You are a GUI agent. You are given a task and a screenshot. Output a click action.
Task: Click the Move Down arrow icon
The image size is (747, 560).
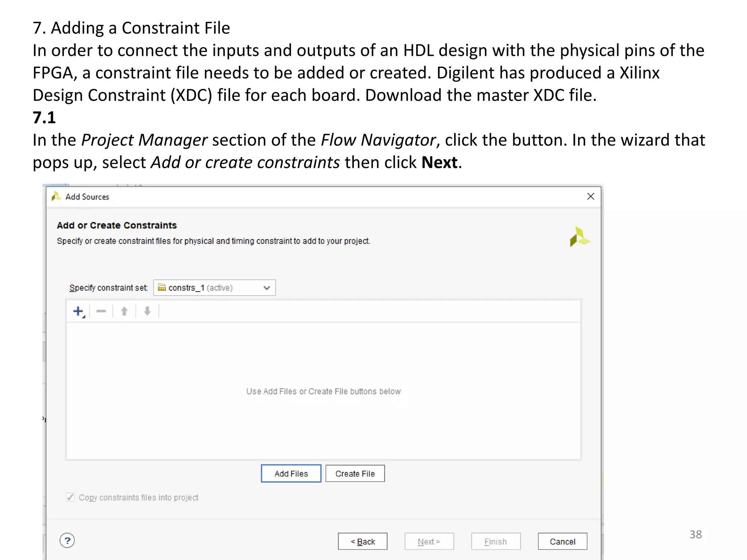point(147,311)
